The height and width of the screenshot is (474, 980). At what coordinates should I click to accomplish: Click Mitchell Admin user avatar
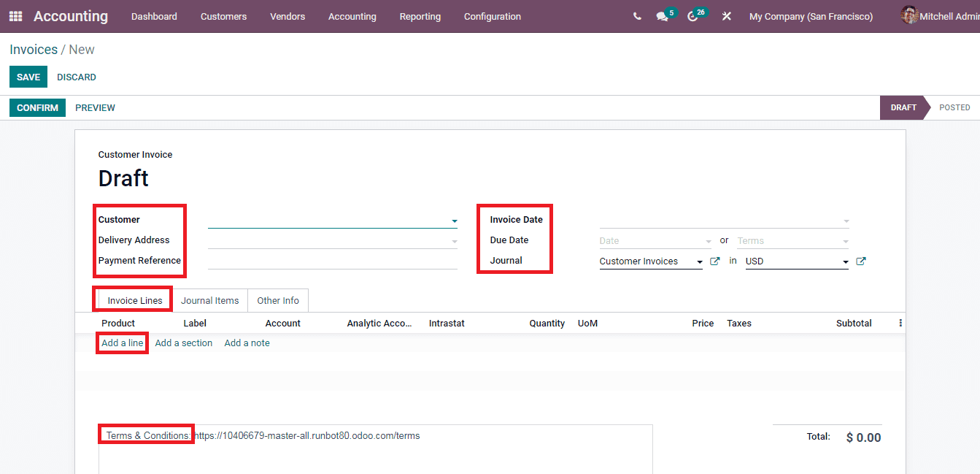click(x=909, y=15)
